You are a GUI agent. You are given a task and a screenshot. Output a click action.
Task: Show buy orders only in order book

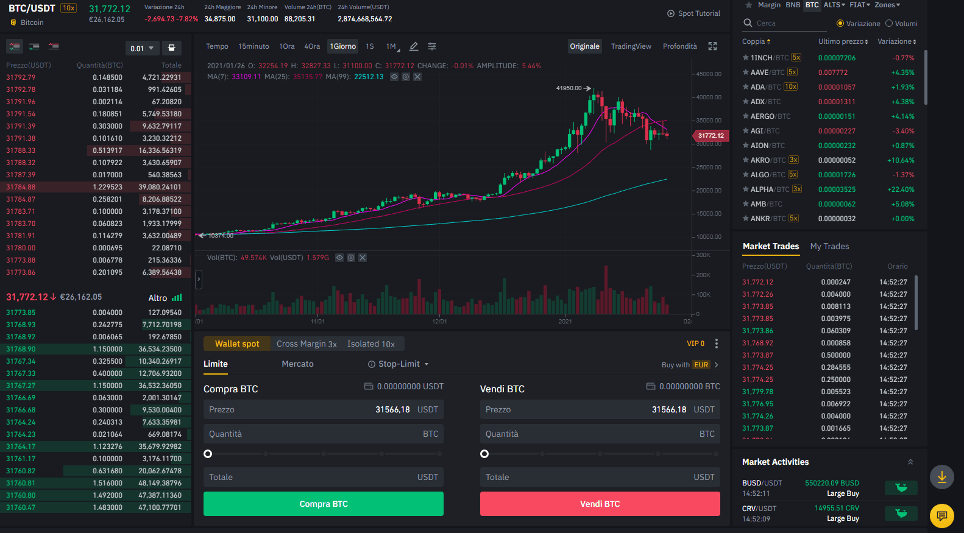coord(34,47)
